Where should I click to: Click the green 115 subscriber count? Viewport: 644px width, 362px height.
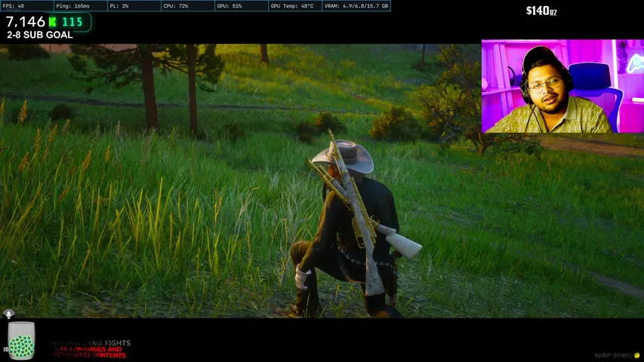(72, 22)
